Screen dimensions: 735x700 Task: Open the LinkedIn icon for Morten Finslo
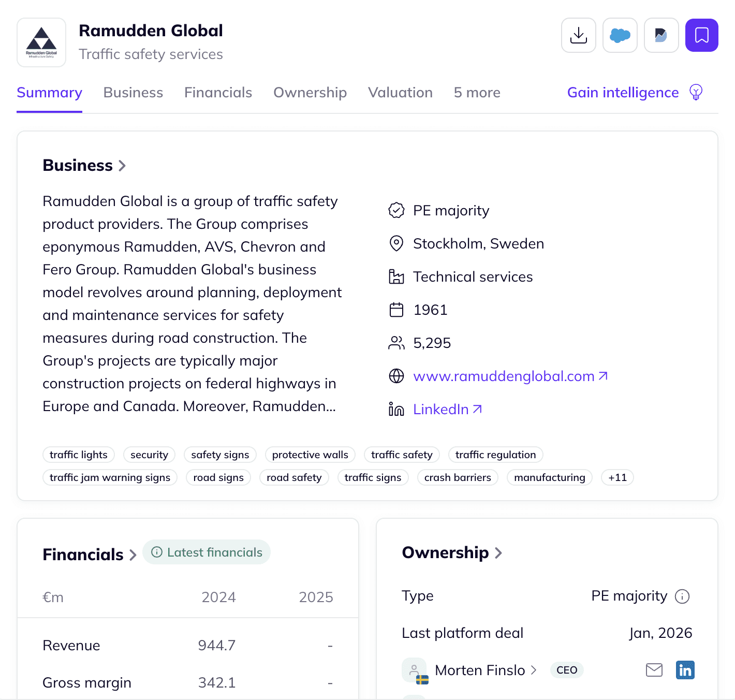pyautogui.click(x=685, y=670)
